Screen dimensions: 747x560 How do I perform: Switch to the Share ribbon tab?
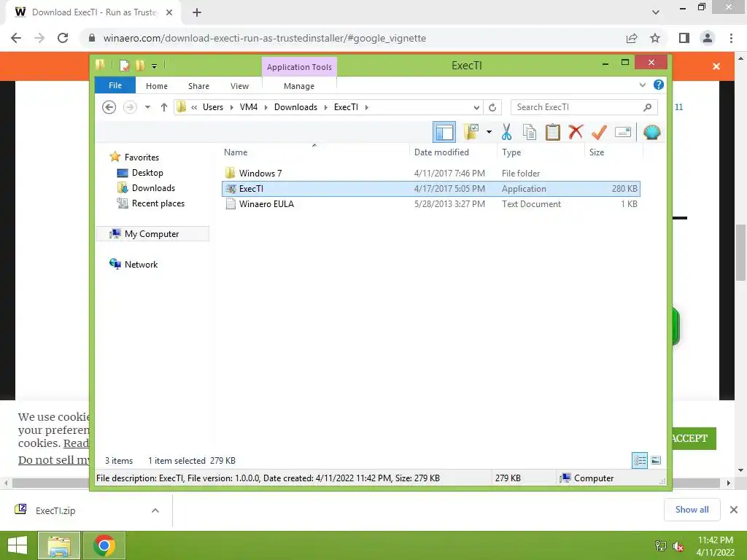tap(198, 86)
